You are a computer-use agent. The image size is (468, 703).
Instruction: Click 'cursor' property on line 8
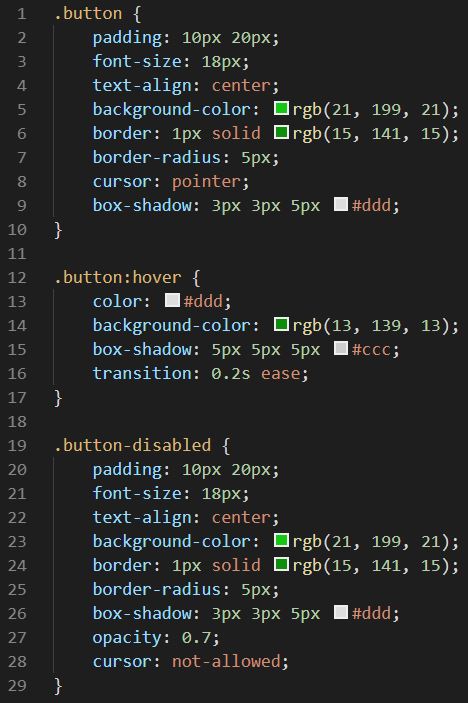(122, 182)
